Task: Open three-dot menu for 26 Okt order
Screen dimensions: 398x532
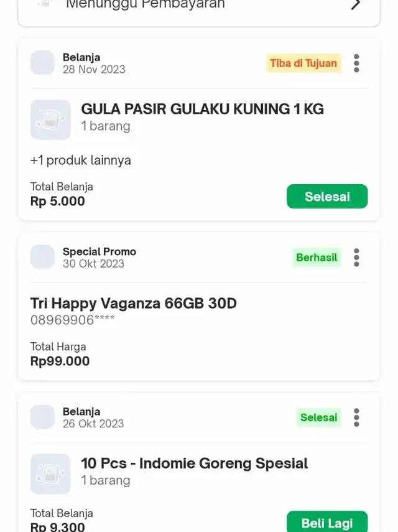Action: point(356,418)
